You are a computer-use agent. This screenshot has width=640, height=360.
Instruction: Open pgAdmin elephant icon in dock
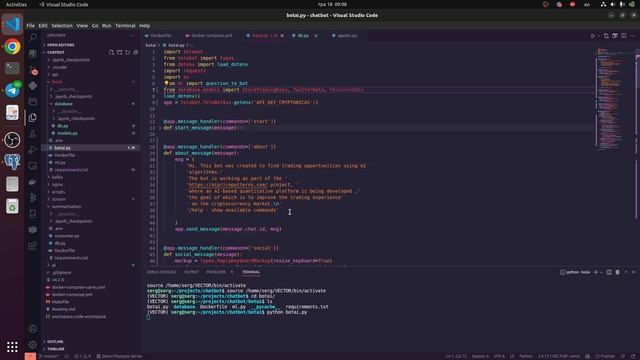(12, 162)
